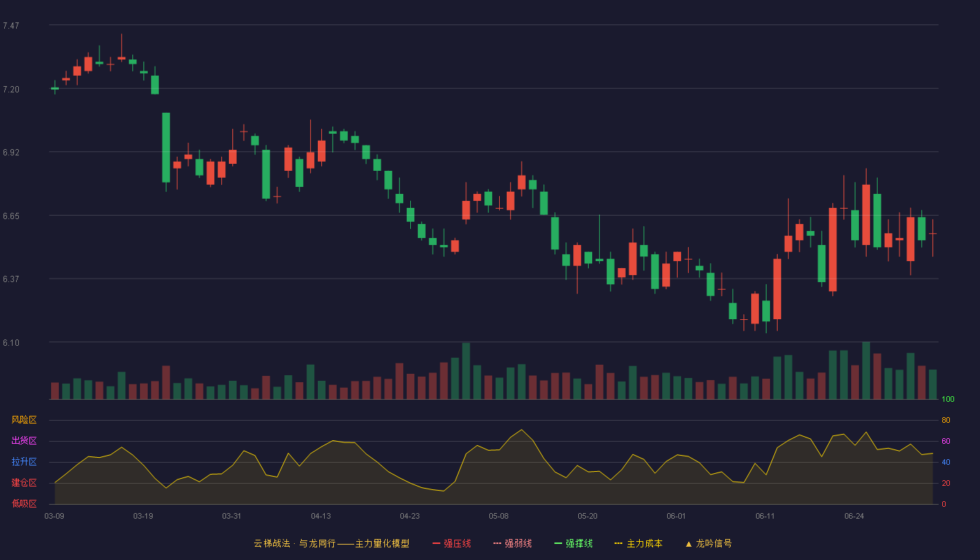Toggle the 强弱线 legend item
Screen dimensions: 980x560
pos(512,543)
